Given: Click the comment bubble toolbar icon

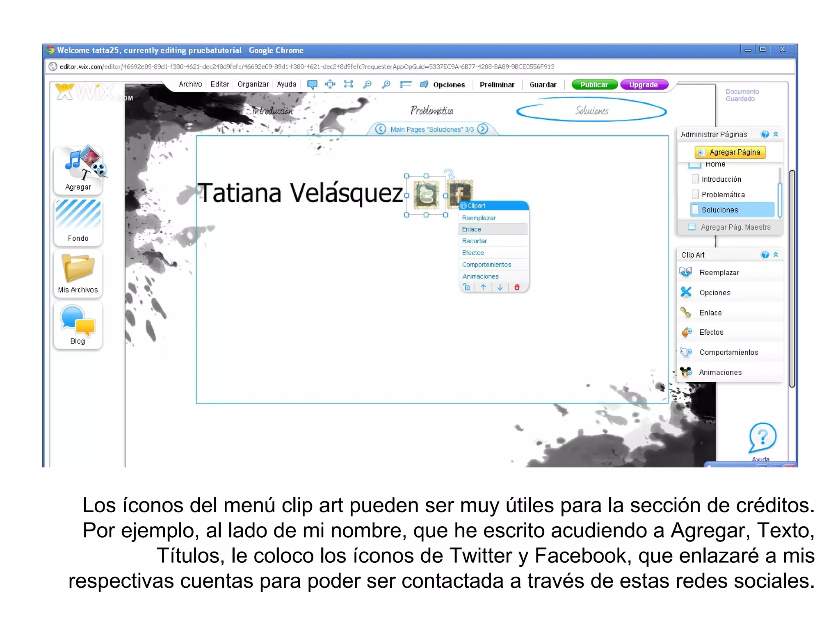Looking at the screenshot, I should pyautogui.click(x=312, y=84).
